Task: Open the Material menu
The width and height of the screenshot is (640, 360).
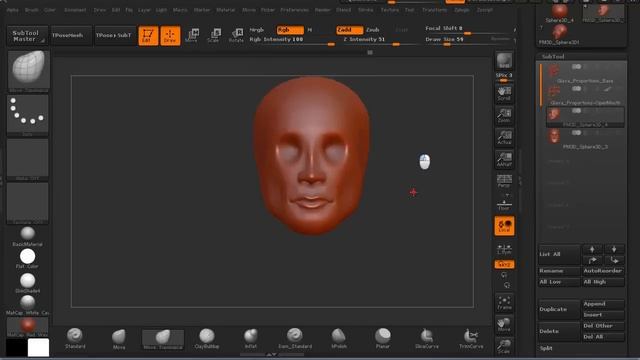Action: [x=226, y=10]
